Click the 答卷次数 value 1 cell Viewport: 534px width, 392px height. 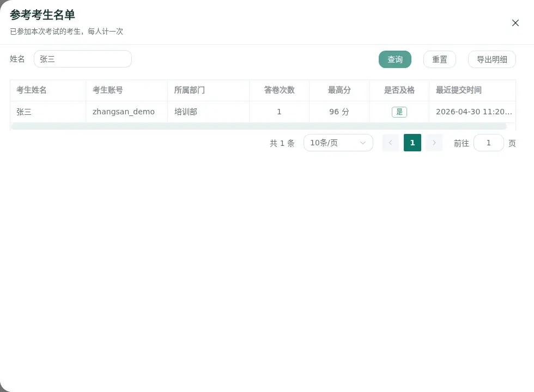coord(279,112)
